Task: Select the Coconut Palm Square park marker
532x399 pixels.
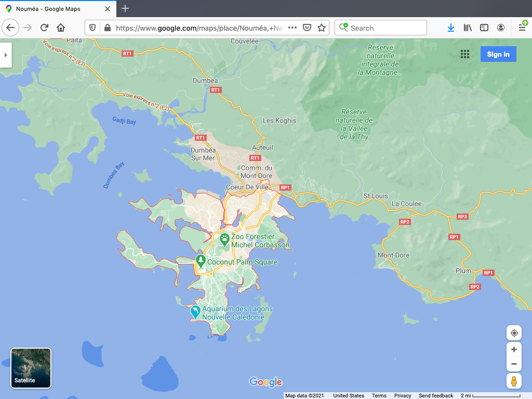Action: click(201, 261)
